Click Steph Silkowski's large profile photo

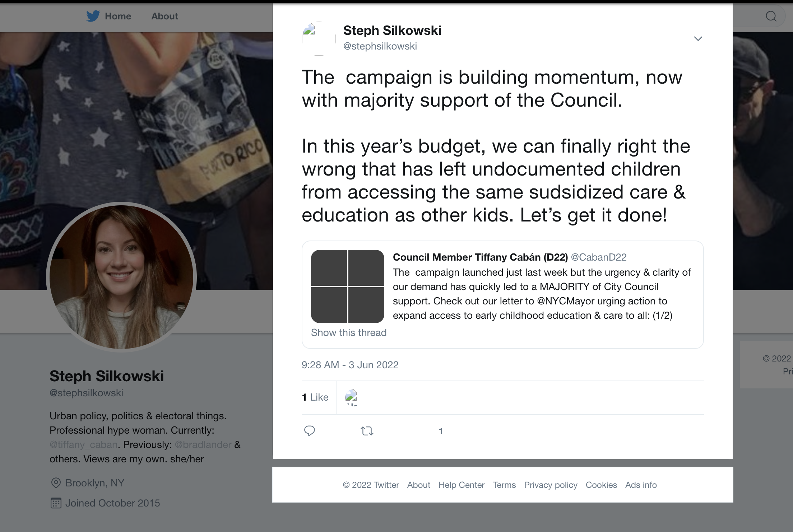coord(121,277)
